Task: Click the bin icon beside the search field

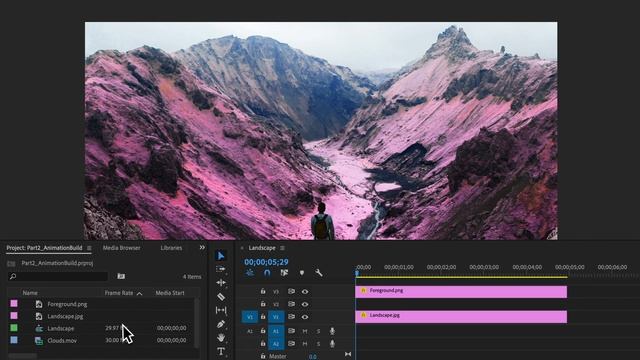Action: coord(121,276)
